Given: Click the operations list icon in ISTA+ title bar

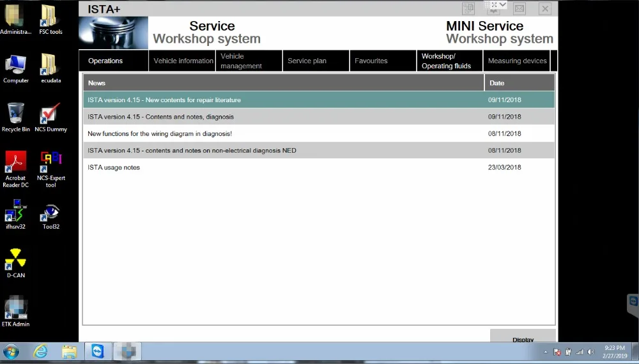Looking at the screenshot, I should 468,8.
